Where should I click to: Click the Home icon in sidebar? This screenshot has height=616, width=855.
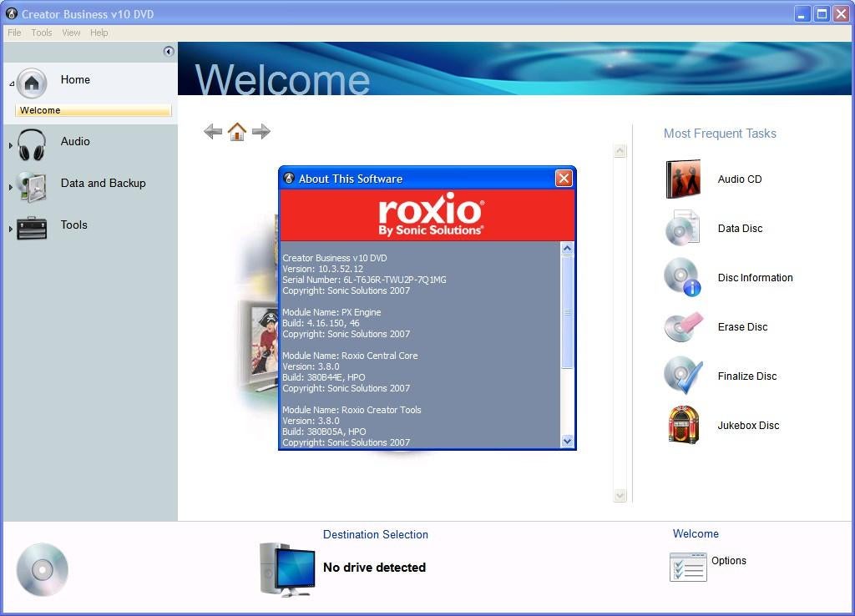(x=31, y=83)
